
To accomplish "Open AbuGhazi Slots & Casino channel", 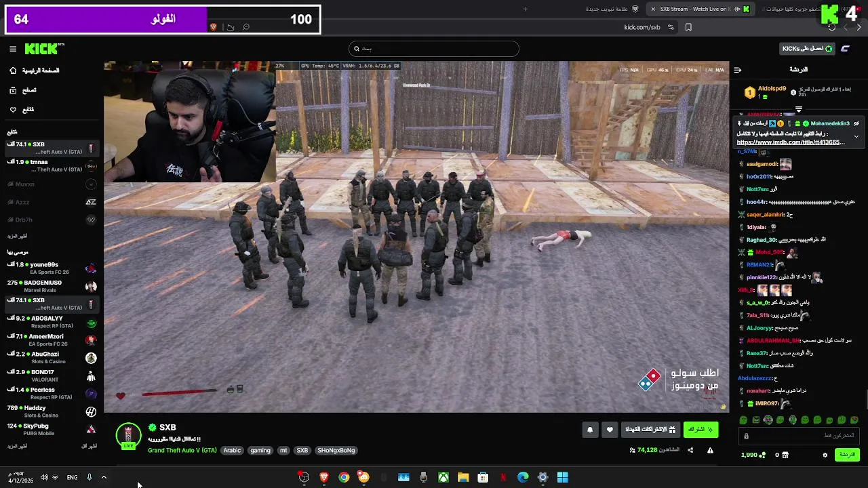I will coord(52,357).
